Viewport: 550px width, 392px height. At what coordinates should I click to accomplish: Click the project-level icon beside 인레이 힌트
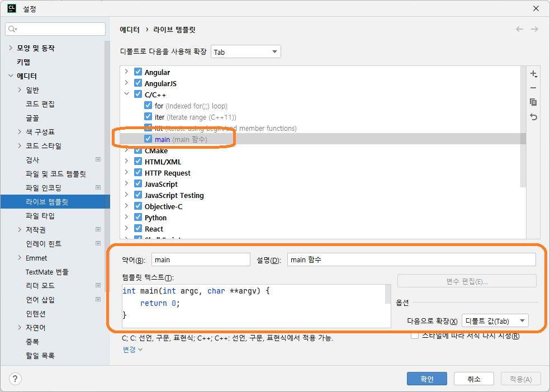click(98, 244)
